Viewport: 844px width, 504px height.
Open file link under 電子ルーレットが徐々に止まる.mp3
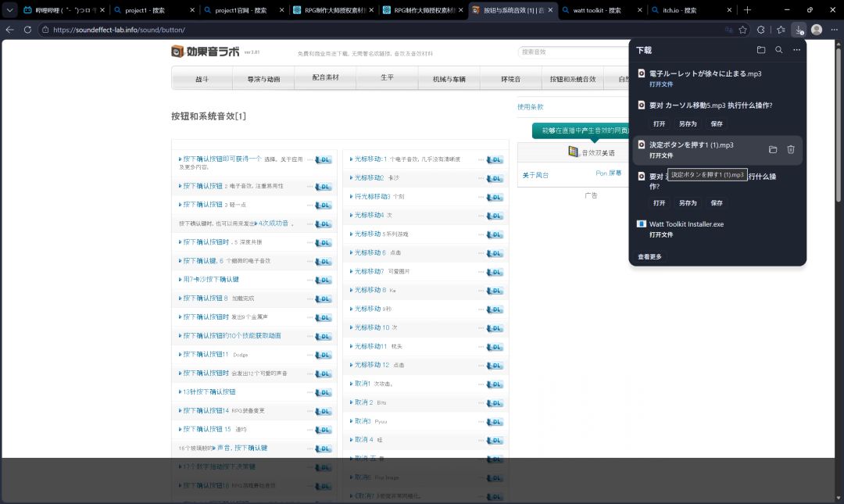[661, 84]
